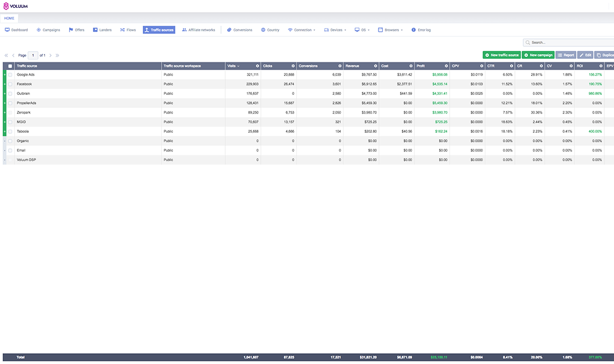Check the Outbrain row checkbox
This screenshot has height=364, width=614.
[10, 94]
